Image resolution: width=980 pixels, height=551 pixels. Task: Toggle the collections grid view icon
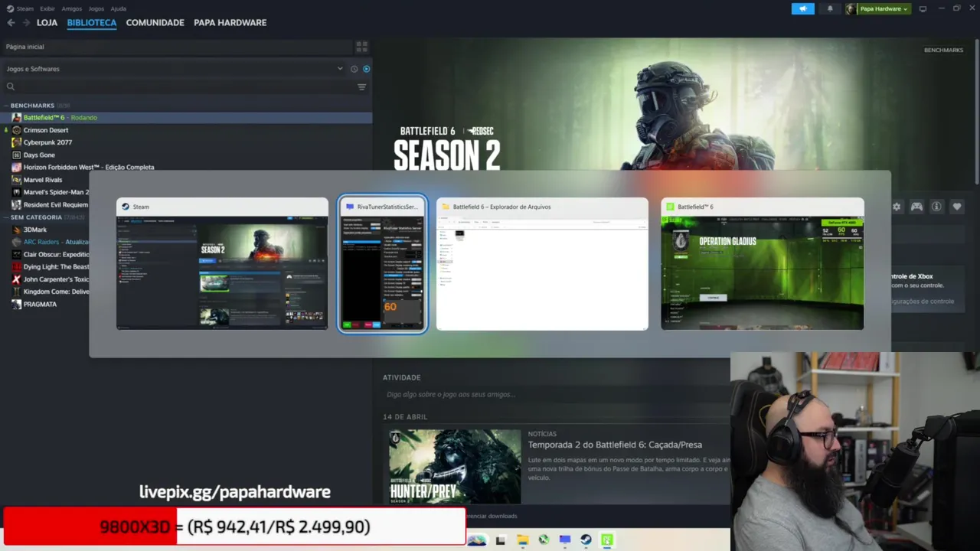362,47
